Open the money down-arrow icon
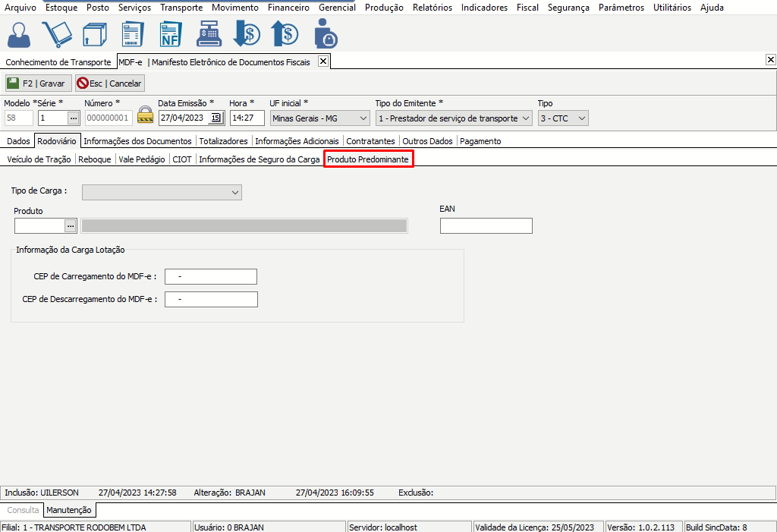Viewport: 777px width, 532px height. click(246, 34)
